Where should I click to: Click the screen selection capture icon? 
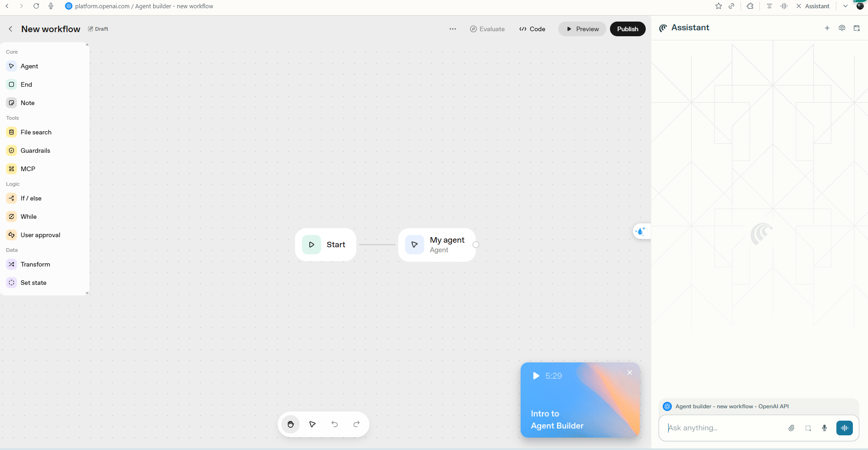808,428
